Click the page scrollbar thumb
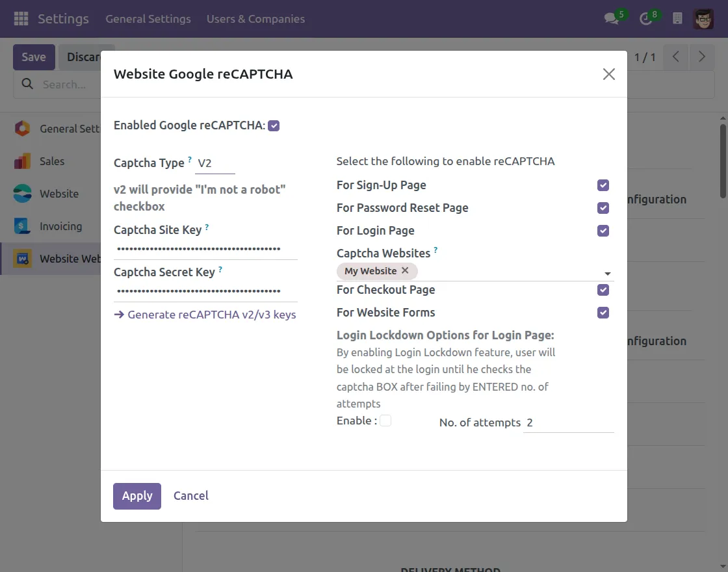 (723, 161)
